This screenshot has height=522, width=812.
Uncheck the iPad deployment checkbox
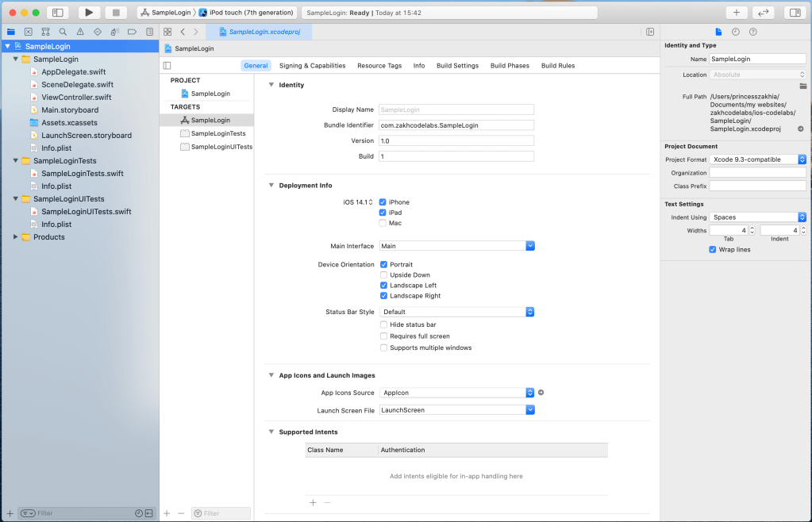pos(383,213)
